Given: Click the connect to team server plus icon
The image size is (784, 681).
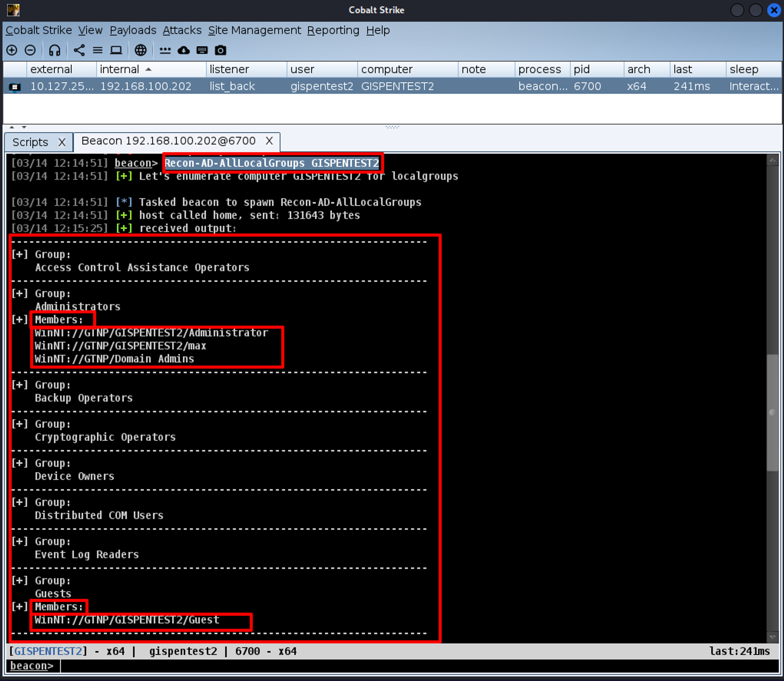Looking at the screenshot, I should pyautogui.click(x=12, y=50).
